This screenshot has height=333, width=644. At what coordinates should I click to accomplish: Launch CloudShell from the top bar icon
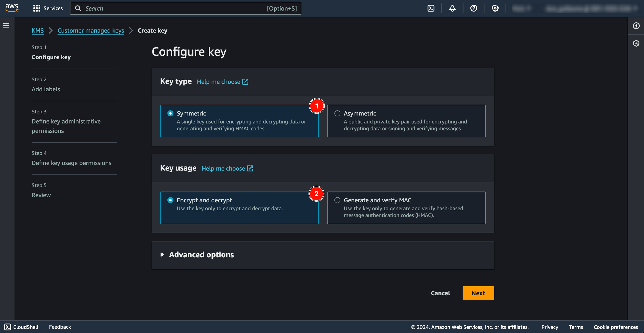[x=431, y=8]
